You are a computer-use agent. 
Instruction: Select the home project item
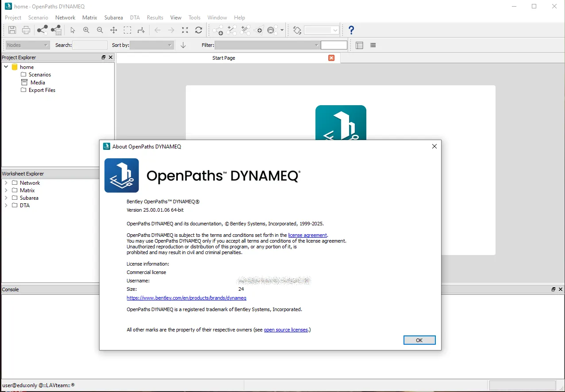(27, 67)
